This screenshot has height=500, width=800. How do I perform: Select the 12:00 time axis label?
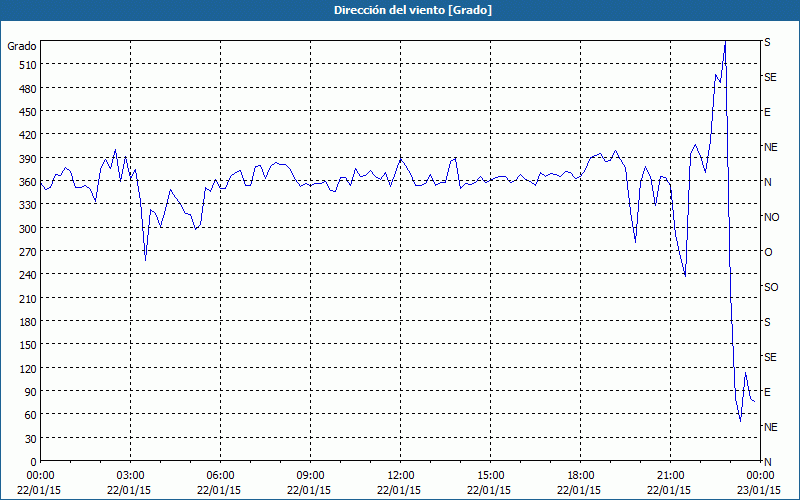tap(401, 476)
